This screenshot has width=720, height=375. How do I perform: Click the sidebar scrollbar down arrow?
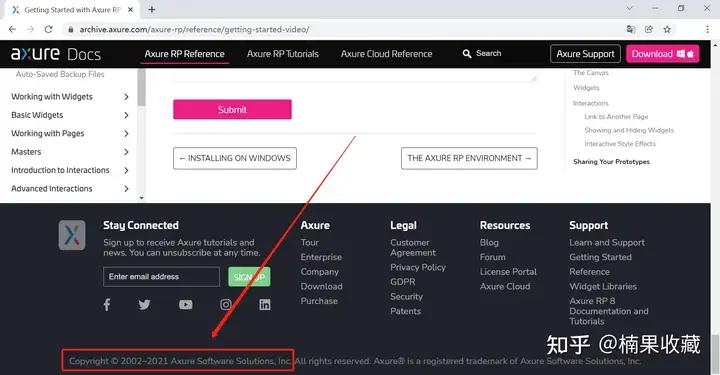coord(141,198)
